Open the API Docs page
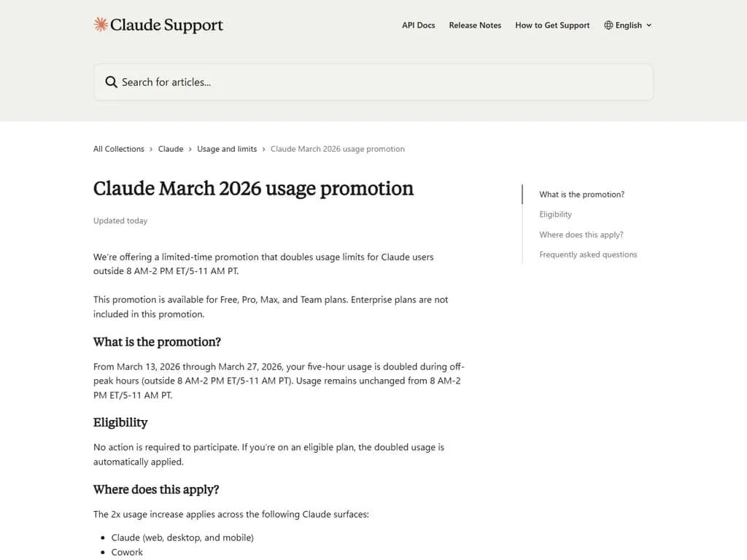Viewport: 747px width, 560px height. point(418,25)
